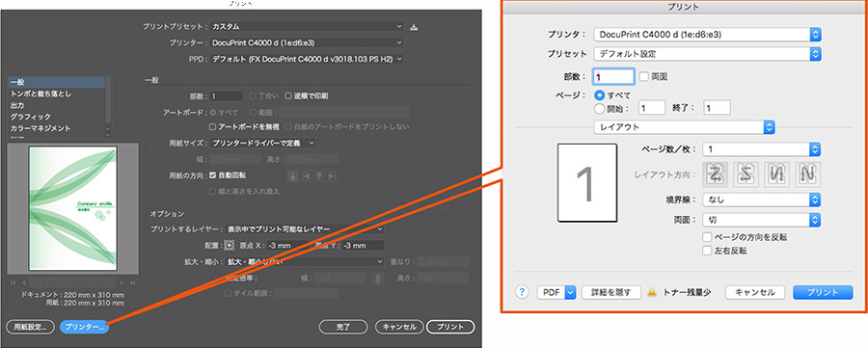The width and height of the screenshot is (868, 348).
Task: Check ページの方向を反転 option
Action: point(707,237)
